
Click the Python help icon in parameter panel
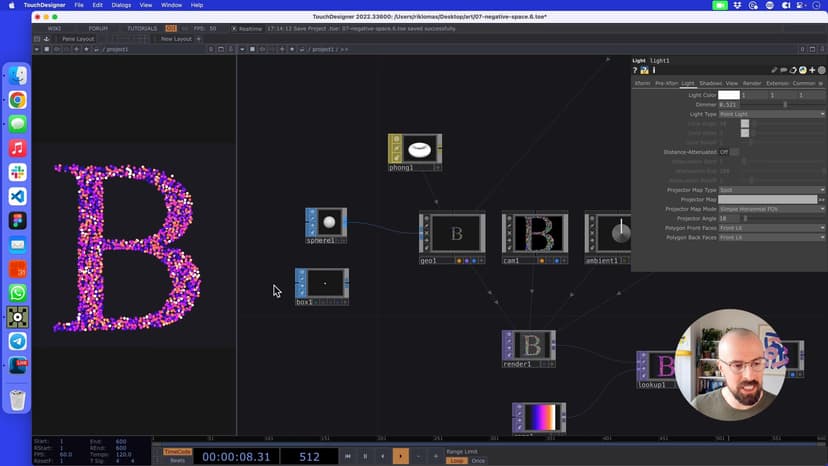tap(644, 71)
